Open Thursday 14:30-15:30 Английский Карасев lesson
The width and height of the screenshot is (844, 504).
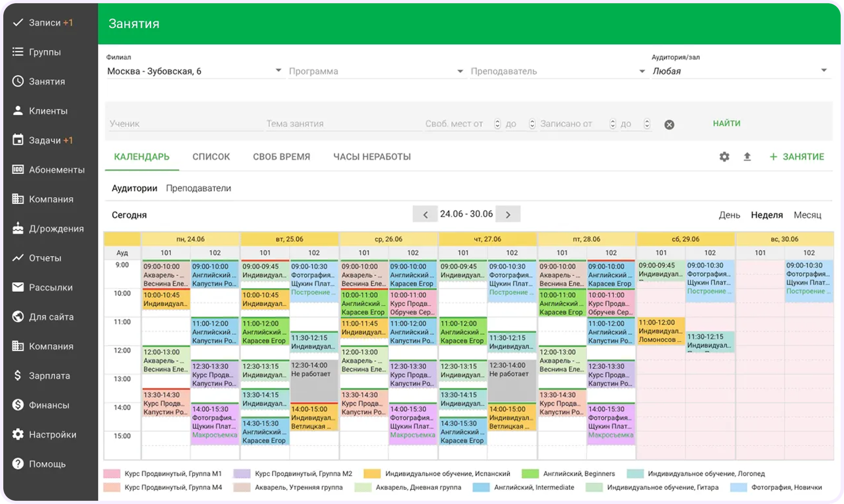463,431
